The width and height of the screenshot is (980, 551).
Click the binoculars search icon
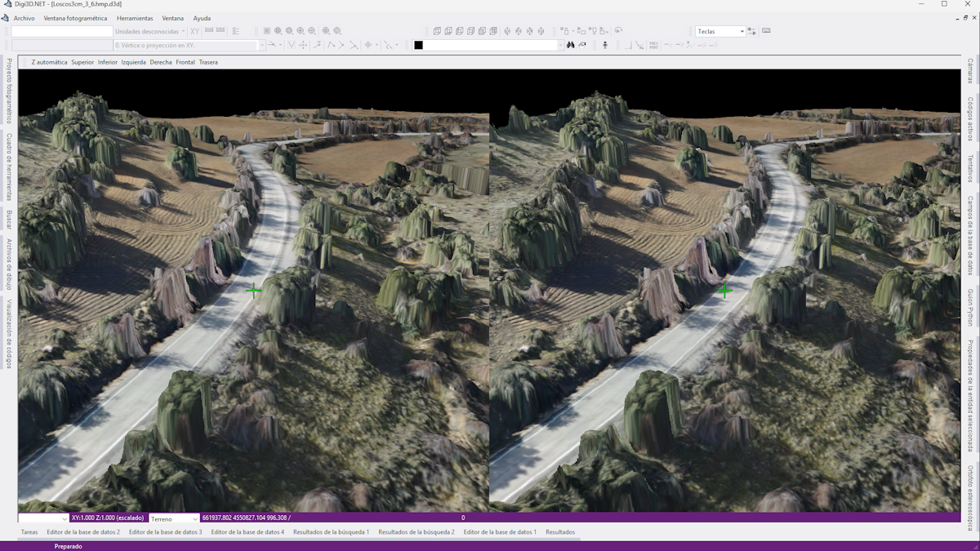[x=571, y=45]
